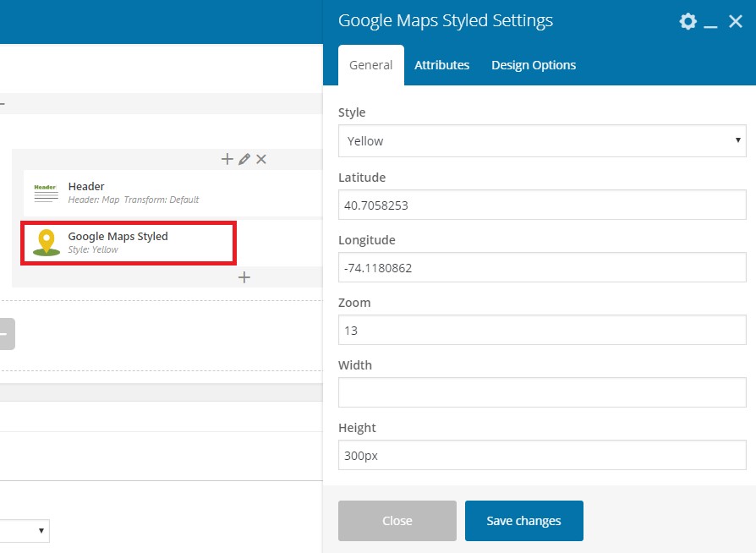Click the Latitude input field

pyautogui.click(x=542, y=205)
